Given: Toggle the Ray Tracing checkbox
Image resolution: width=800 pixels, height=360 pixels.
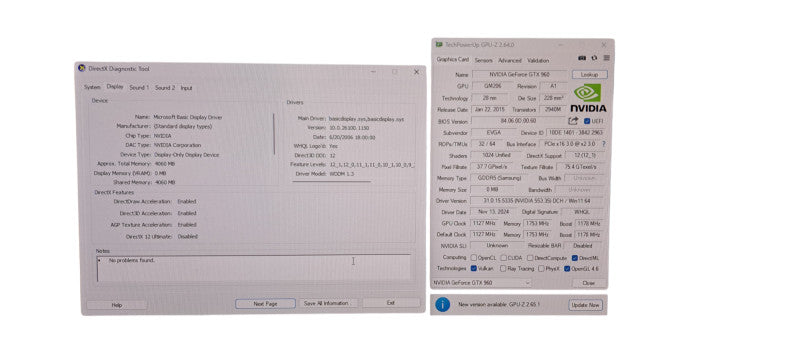Looking at the screenshot, I should 504,268.
